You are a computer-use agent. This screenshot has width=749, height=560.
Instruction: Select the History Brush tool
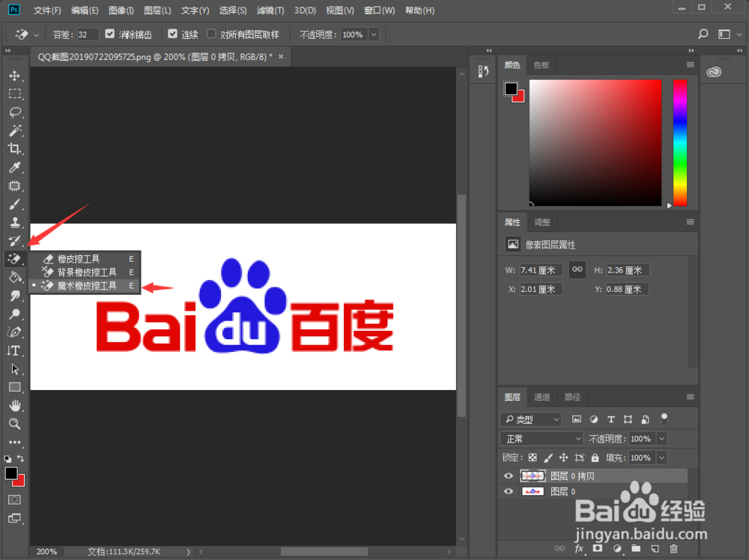click(15, 240)
